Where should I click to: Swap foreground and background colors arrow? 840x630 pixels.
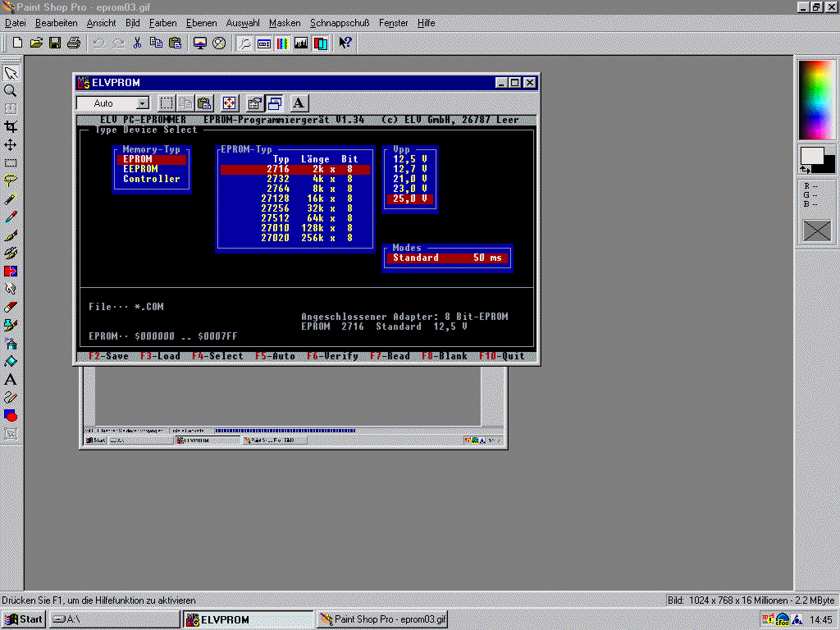coord(806,169)
